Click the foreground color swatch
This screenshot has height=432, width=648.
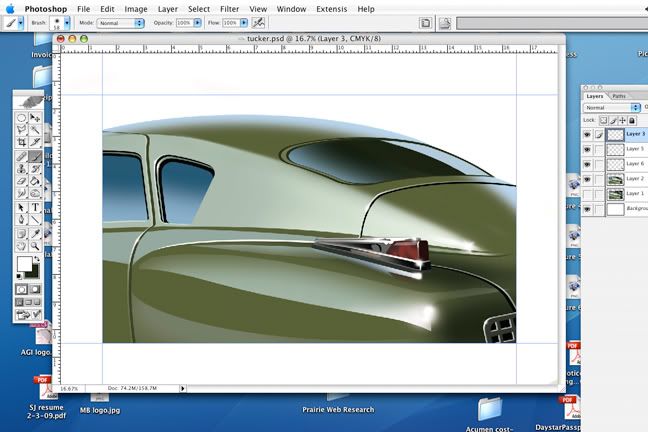coord(24,264)
